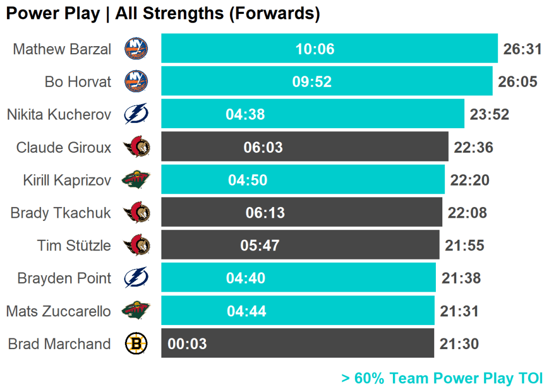Click the Bruins logo beside Brad Marchand

(136, 344)
